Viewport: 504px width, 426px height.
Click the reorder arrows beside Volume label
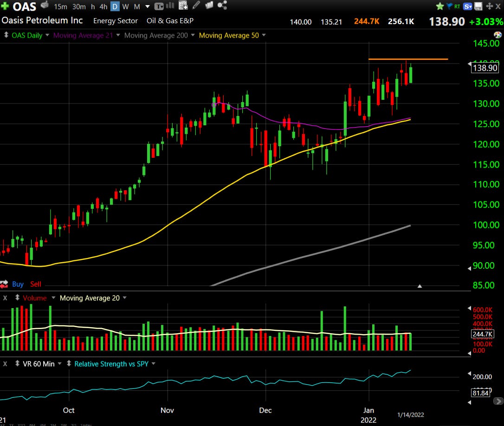click(x=17, y=298)
